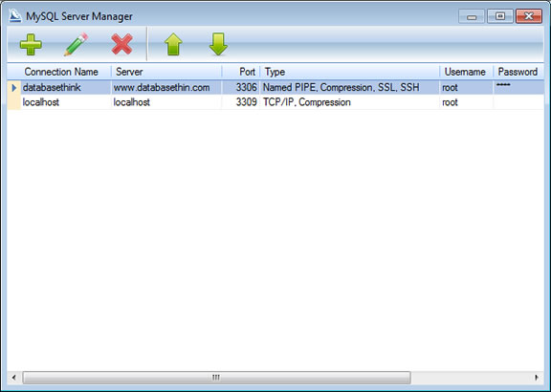Click masked password in databasethink row

click(x=518, y=87)
